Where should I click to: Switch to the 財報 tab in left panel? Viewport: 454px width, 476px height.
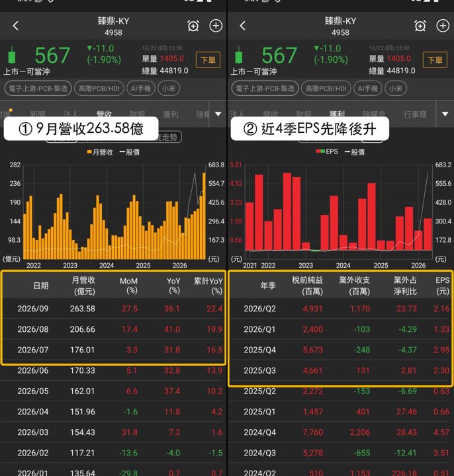coord(138,114)
